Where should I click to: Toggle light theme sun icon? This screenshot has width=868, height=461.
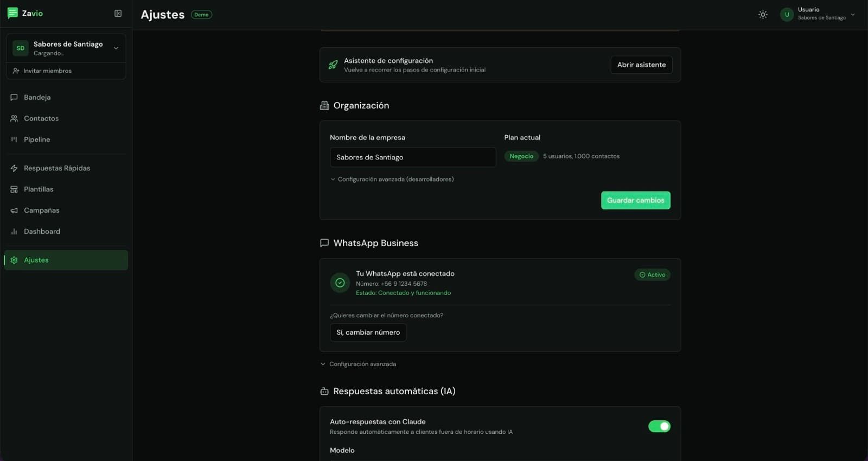(763, 15)
